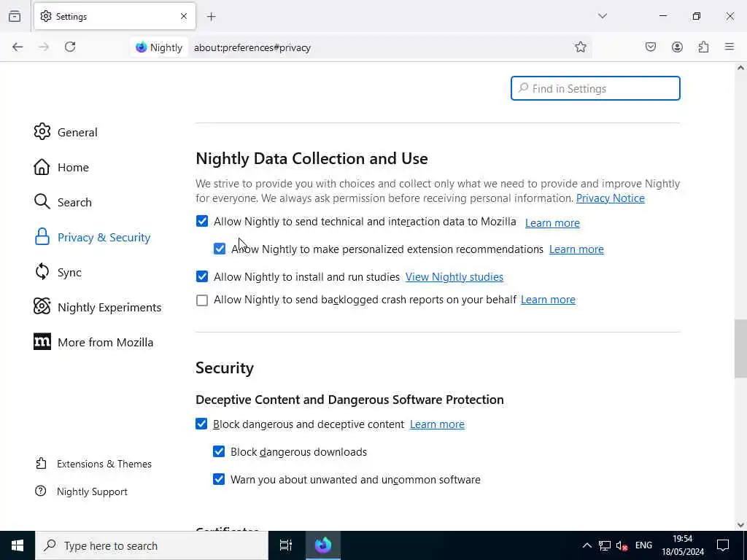Image resolution: width=747 pixels, height=560 pixels.
Task: Show hidden system tray icons
Action: pyautogui.click(x=587, y=545)
